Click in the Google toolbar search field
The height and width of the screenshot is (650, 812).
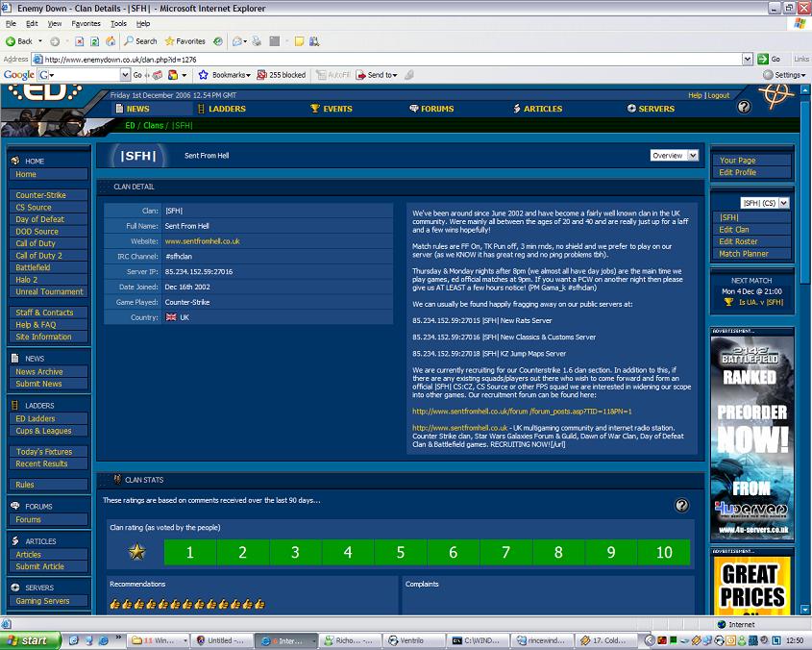coord(84,75)
